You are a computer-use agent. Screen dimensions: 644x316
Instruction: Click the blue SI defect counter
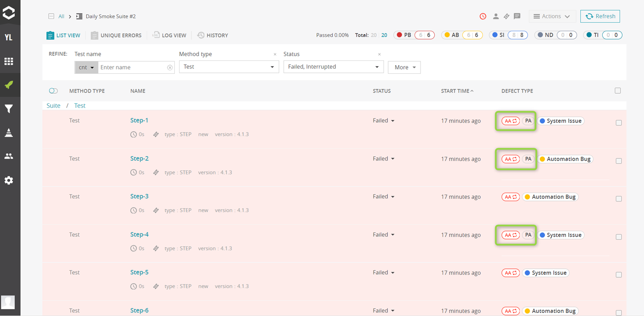coord(508,35)
